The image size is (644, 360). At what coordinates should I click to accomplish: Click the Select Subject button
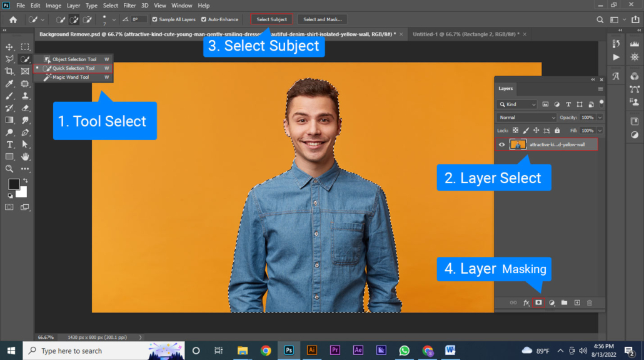click(x=271, y=19)
